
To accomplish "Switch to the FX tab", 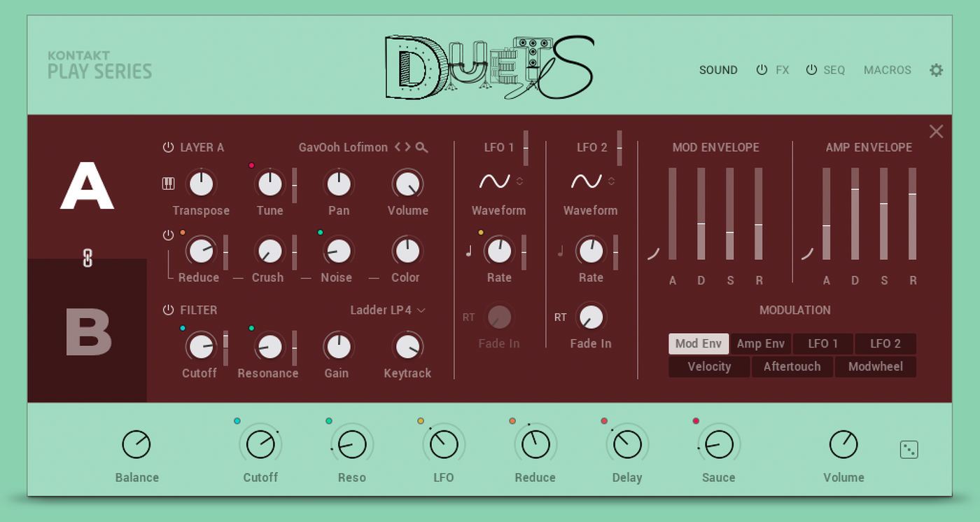I will (782, 70).
